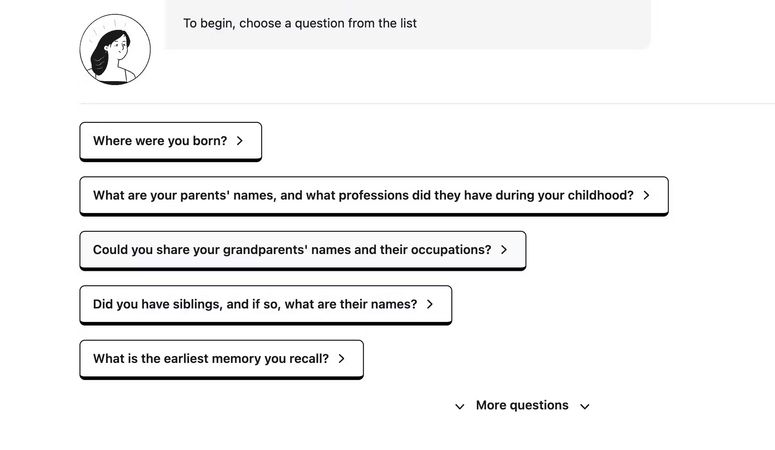
Task: Expand the 'More questions' list
Action: tap(522, 405)
